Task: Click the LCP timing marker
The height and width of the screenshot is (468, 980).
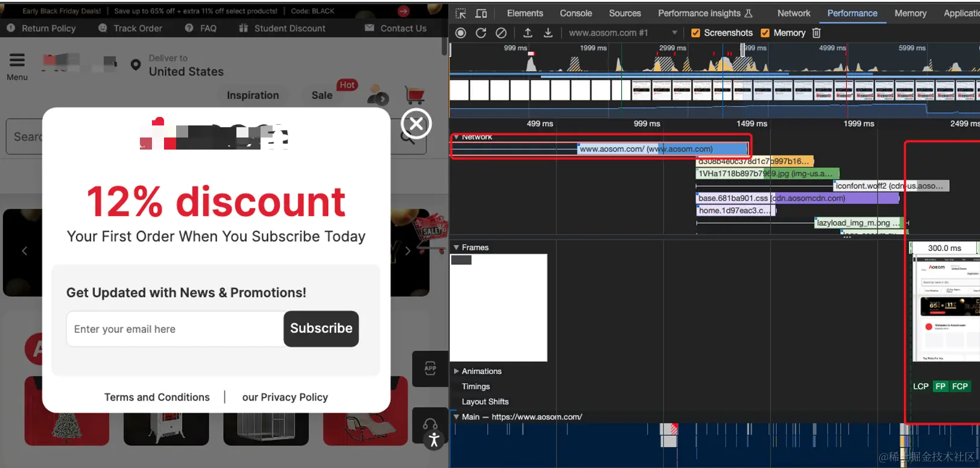Action: pyautogui.click(x=920, y=387)
